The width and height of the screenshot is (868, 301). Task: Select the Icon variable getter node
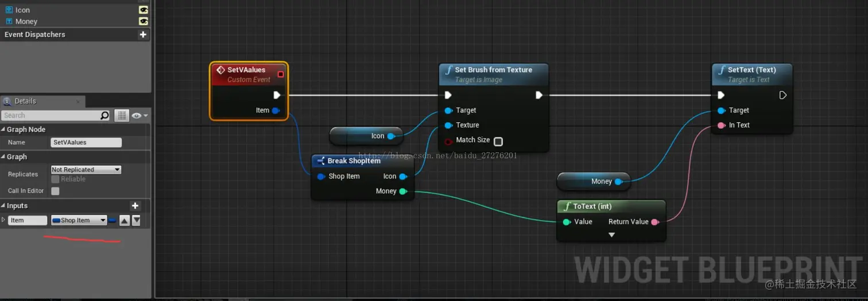point(366,136)
